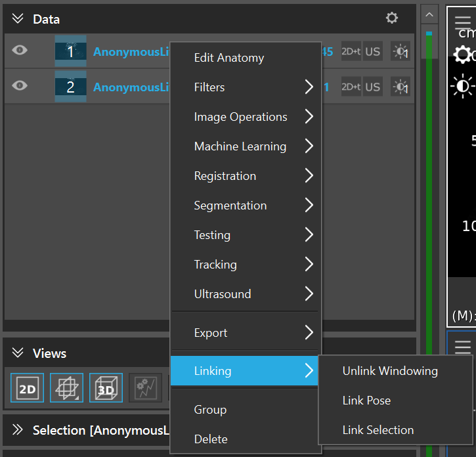Image resolution: width=476 pixels, height=457 pixels.
Task: Toggle visibility of dataset 2
Action: (x=20, y=86)
